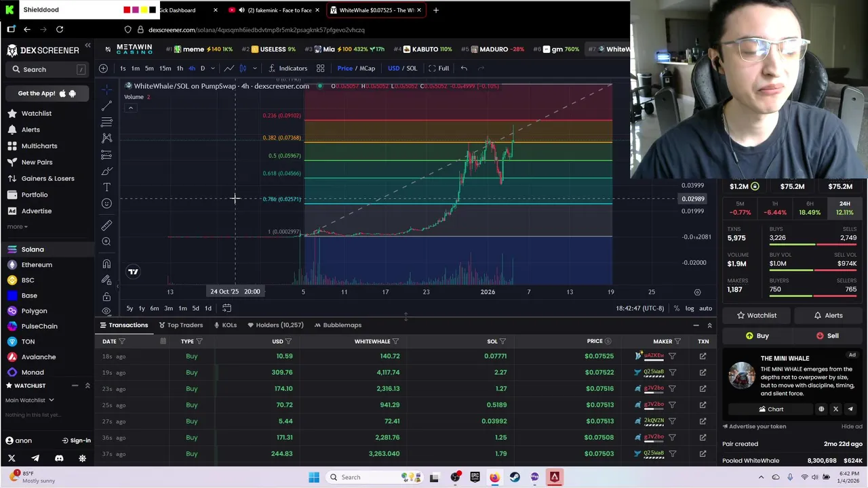The image size is (868, 488).
Task: Undo the last chart action
Action: tap(464, 68)
